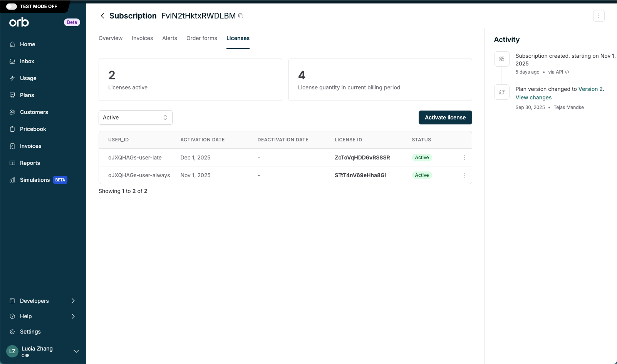Click the Plans icon in the sidebar
Viewport: 617px width, 364px height.
(12, 95)
